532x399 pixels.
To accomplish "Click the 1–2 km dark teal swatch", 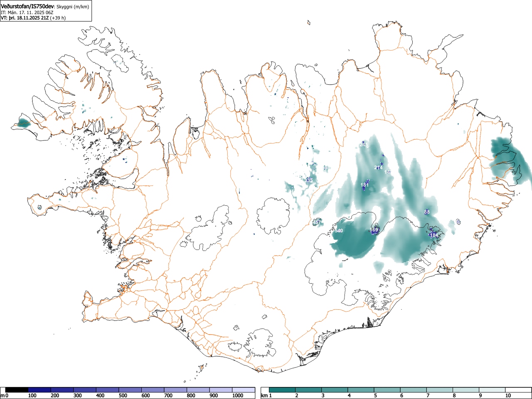I will [282, 390].
